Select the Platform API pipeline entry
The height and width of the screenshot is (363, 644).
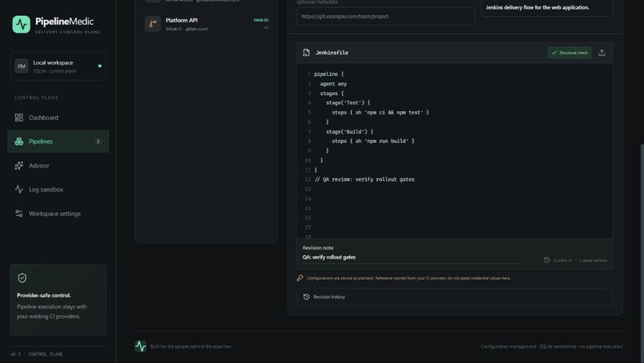[x=206, y=24]
